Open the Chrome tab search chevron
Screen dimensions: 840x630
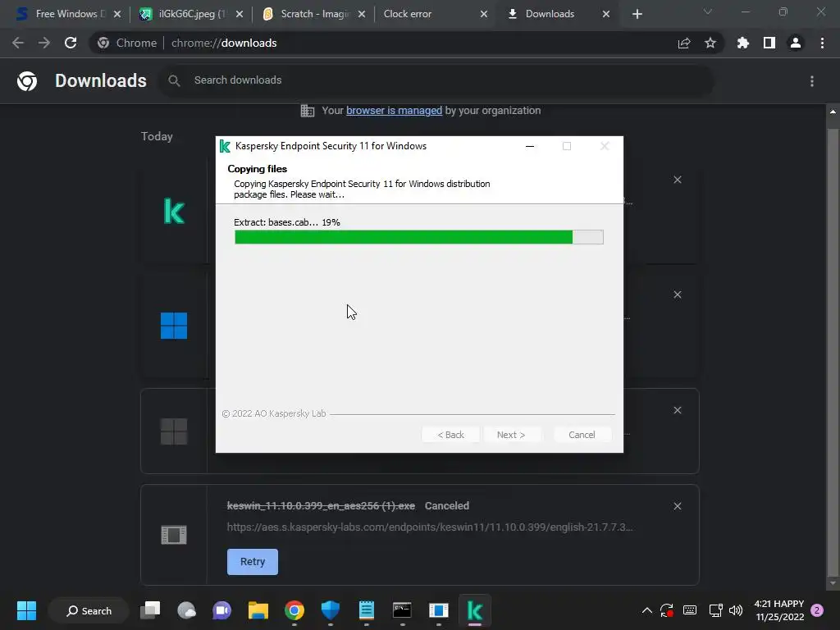point(708,11)
